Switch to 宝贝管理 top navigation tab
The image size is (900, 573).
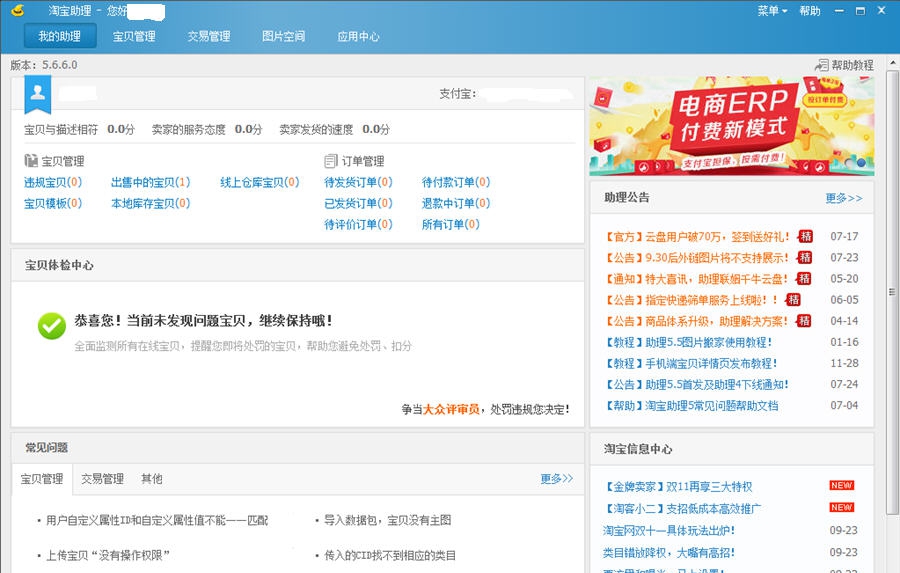point(134,36)
